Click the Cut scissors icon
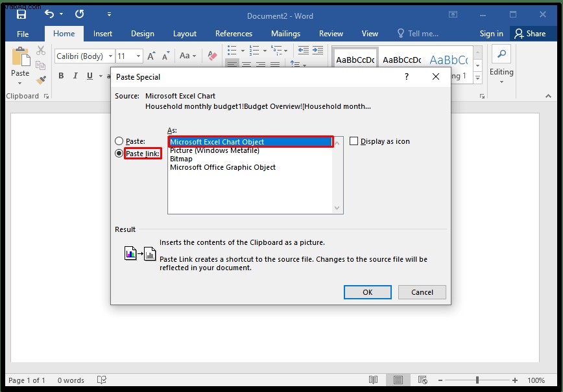This screenshot has height=392, width=563. tap(41, 50)
